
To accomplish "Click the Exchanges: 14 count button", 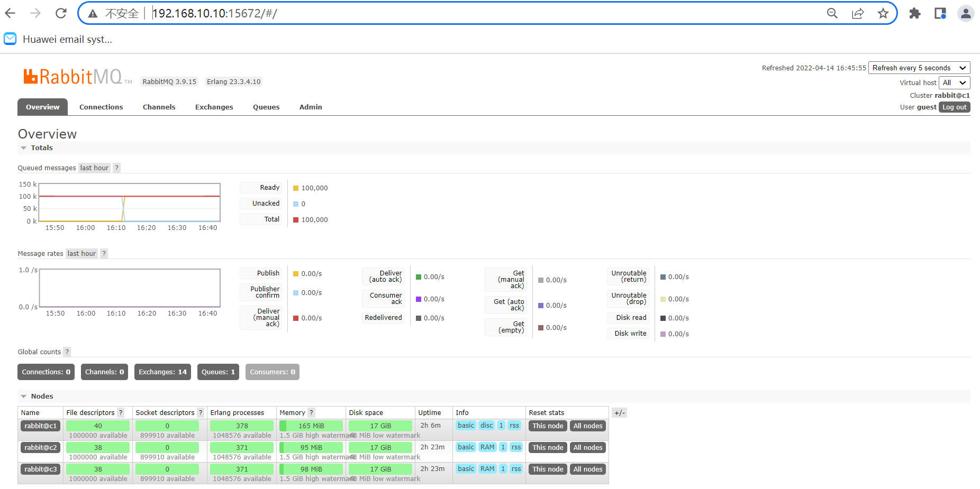I will pyautogui.click(x=163, y=372).
